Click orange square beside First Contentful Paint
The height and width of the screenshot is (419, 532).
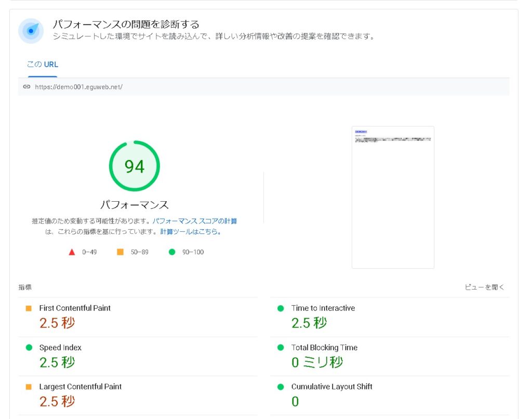click(29, 308)
